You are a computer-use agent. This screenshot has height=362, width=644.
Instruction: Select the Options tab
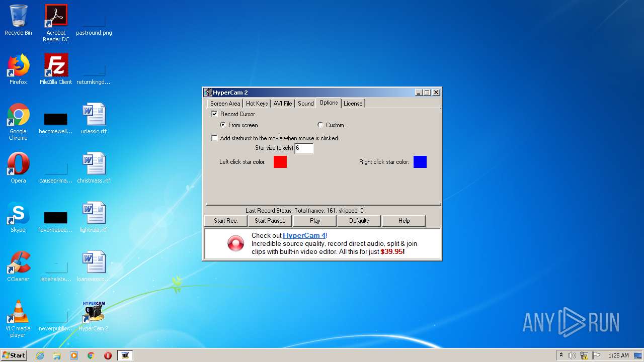coord(329,103)
